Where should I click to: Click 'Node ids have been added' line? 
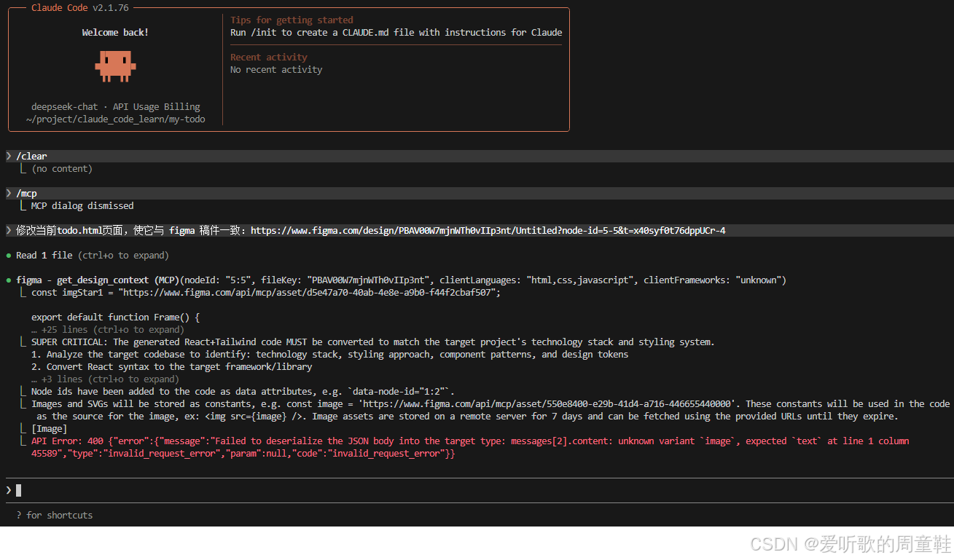(243, 392)
